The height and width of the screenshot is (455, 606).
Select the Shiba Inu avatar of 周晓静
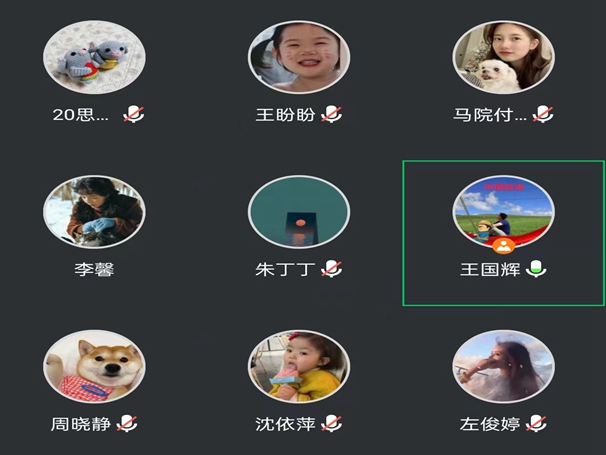coord(94,366)
